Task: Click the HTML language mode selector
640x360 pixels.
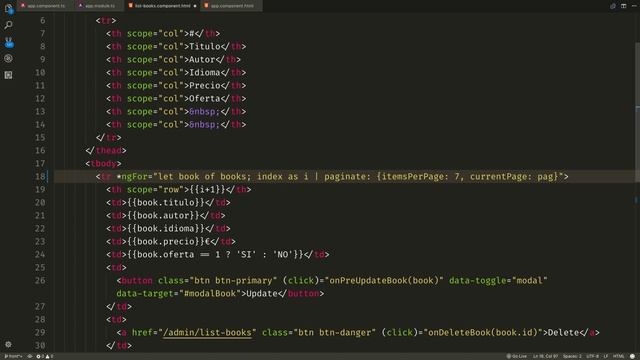Action: [x=619, y=356]
